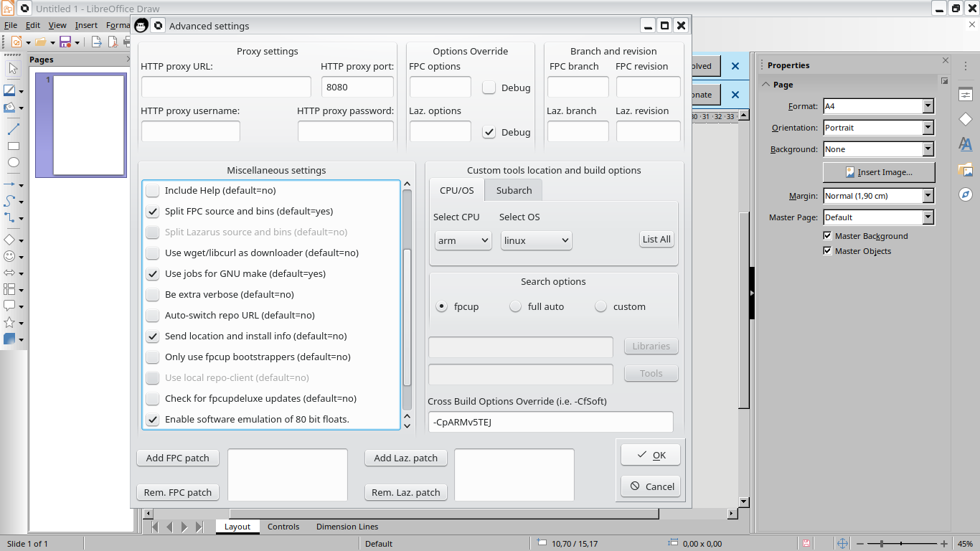Image resolution: width=980 pixels, height=551 pixels.
Task: Select the Stars and Banners tool
Action: [9, 322]
